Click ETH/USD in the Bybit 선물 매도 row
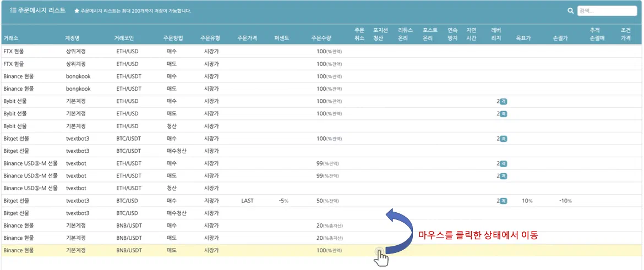The width and height of the screenshot is (644, 270). (127, 114)
